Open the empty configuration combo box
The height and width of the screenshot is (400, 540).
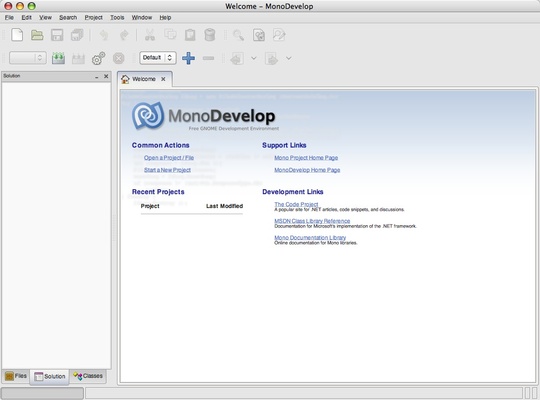(x=28, y=58)
